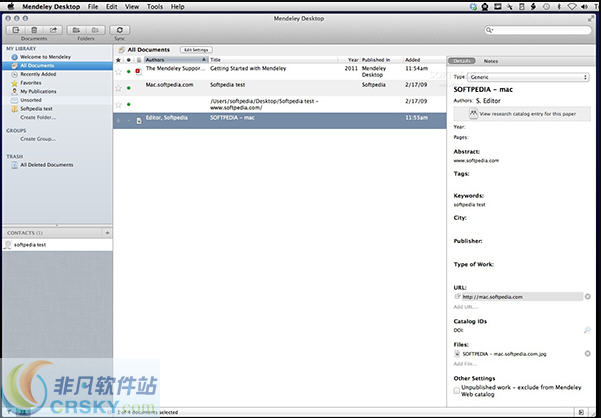Open the Help menu
Screen dimensions: 601x418
pos(177,7)
